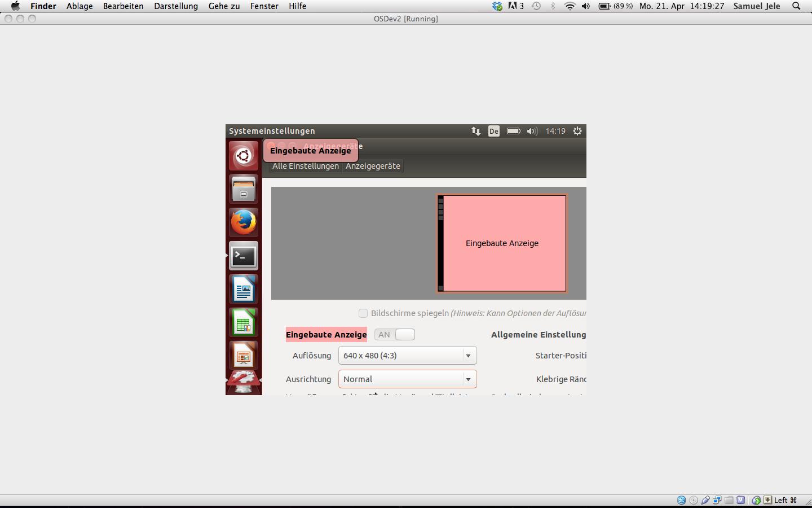The width and height of the screenshot is (812, 508).
Task: Click the Starter-Positi label
Action: tap(561, 356)
